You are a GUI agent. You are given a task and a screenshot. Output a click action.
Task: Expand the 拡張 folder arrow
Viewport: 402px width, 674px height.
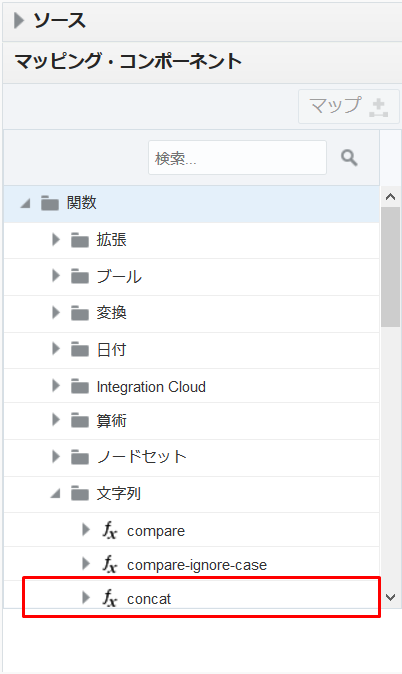point(56,239)
